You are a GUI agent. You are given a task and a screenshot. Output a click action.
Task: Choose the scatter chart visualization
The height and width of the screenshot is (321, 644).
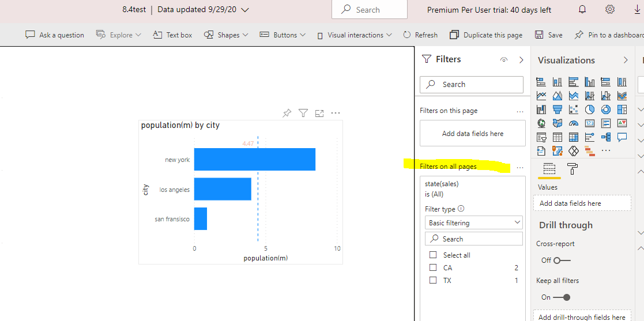pyautogui.click(x=574, y=109)
